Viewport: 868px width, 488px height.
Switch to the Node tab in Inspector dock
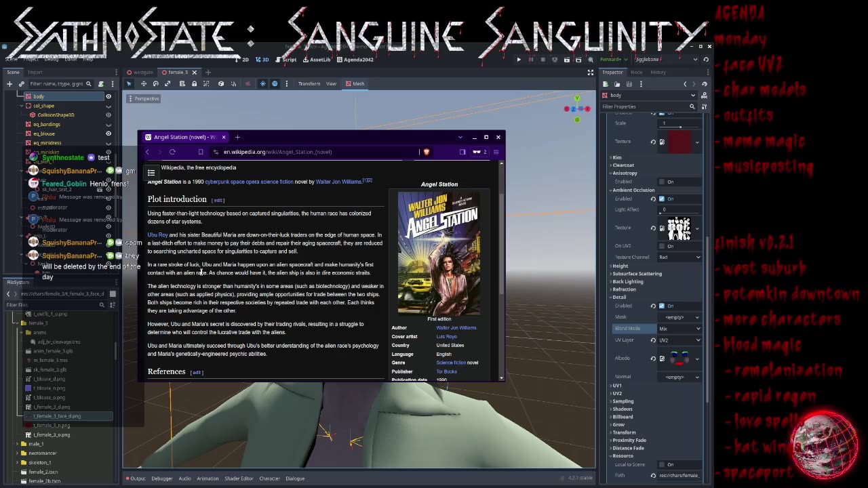coord(636,72)
